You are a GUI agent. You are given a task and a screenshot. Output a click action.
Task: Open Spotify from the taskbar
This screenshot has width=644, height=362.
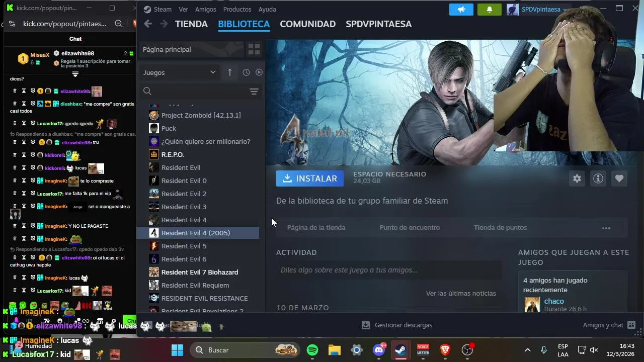pos(312,350)
